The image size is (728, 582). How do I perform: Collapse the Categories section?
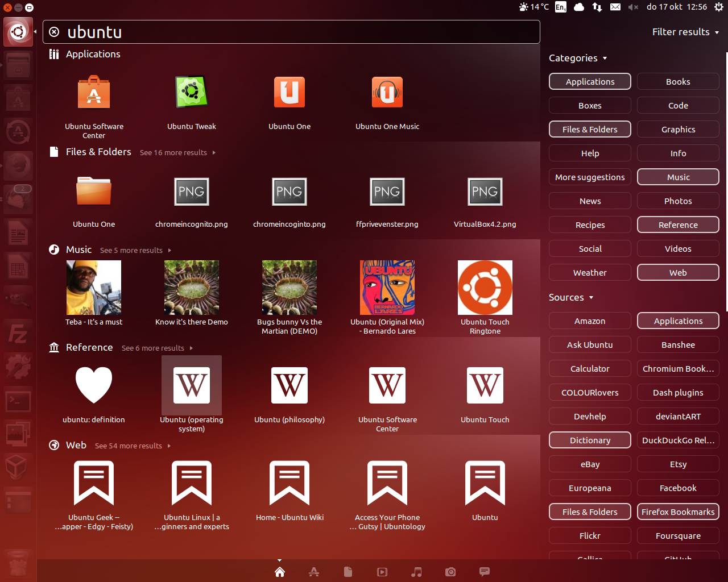tap(577, 58)
